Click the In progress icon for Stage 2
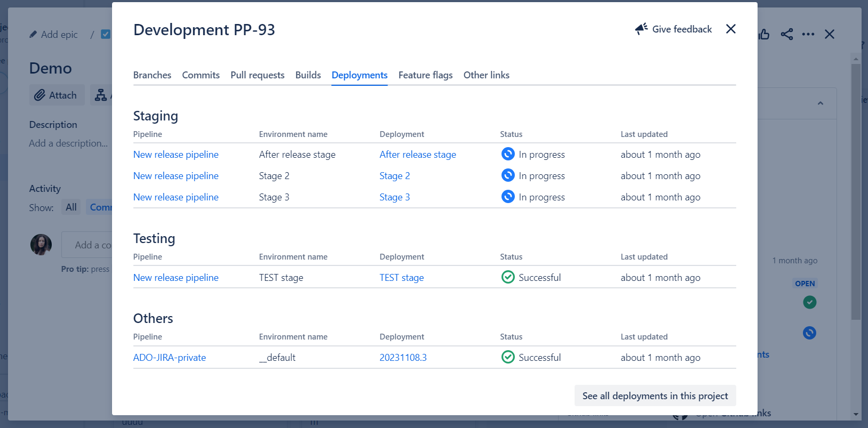This screenshot has height=428, width=868. pos(508,175)
